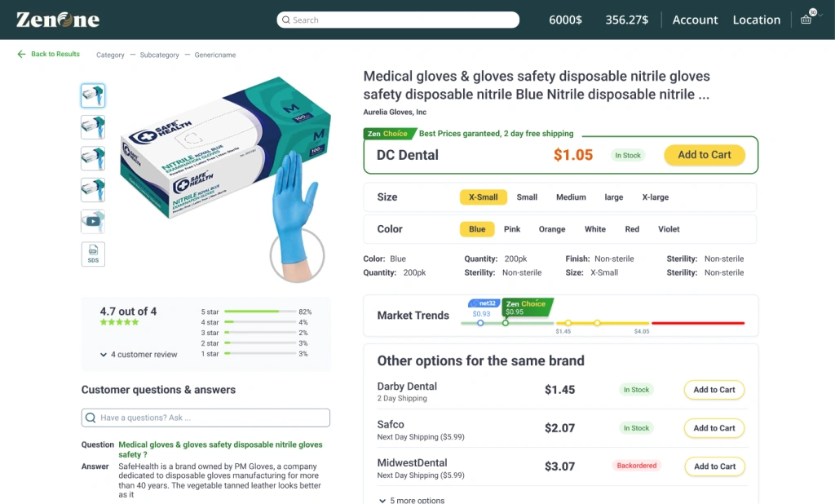
Task: Add DC Dental offer to cart
Action: 704,155
